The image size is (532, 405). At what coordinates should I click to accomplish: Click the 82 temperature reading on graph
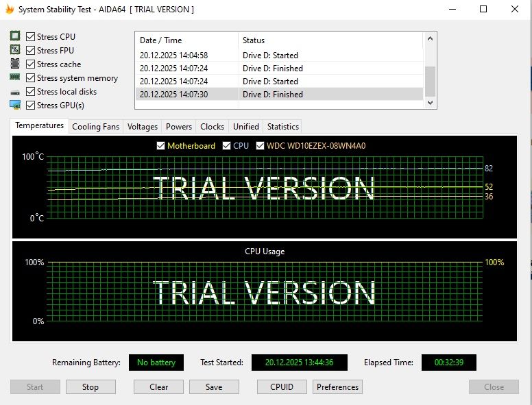pyautogui.click(x=489, y=169)
